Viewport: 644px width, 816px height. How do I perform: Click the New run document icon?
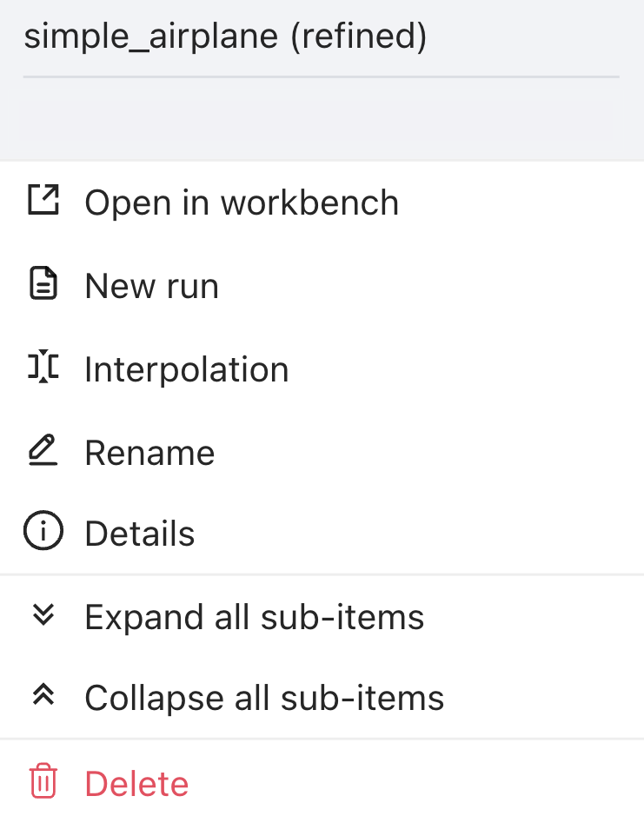[x=43, y=285]
